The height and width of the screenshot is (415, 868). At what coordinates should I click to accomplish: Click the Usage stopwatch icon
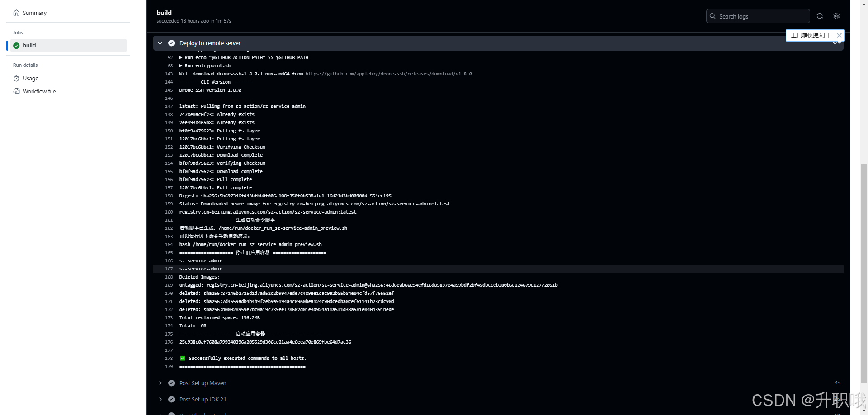coord(16,78)
